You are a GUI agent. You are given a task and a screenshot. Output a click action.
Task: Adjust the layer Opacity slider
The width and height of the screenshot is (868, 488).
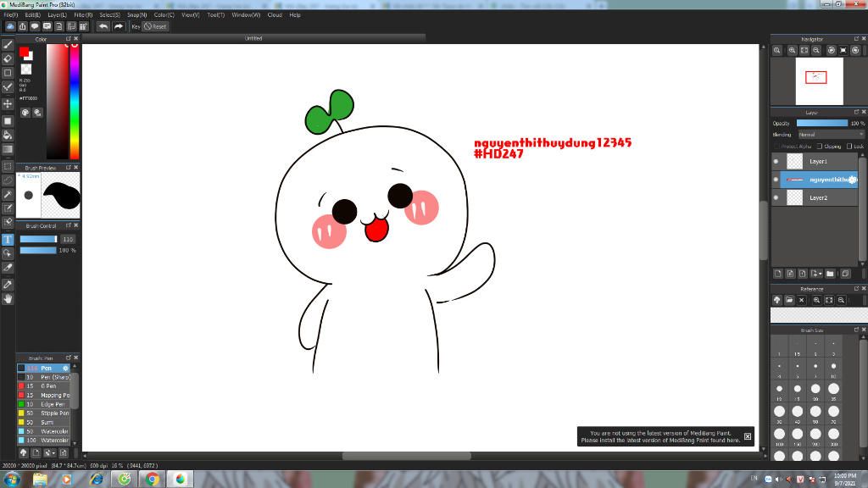pos(822,124)
